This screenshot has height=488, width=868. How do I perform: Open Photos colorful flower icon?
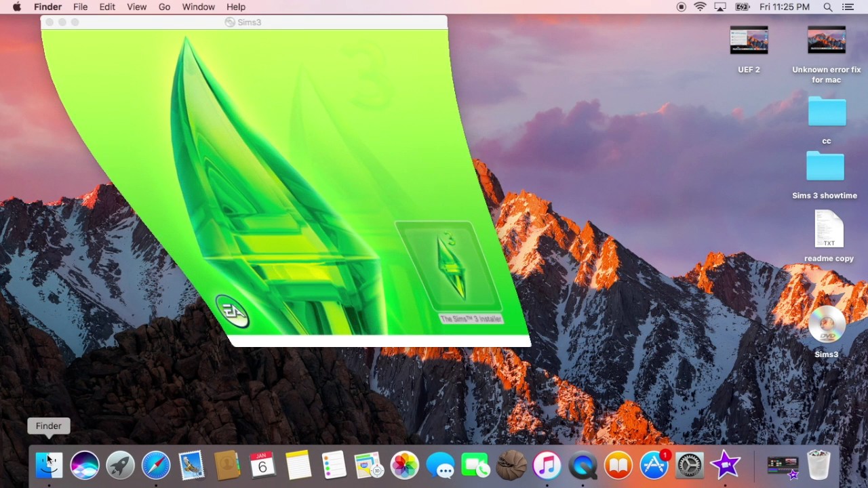[405, 465]
